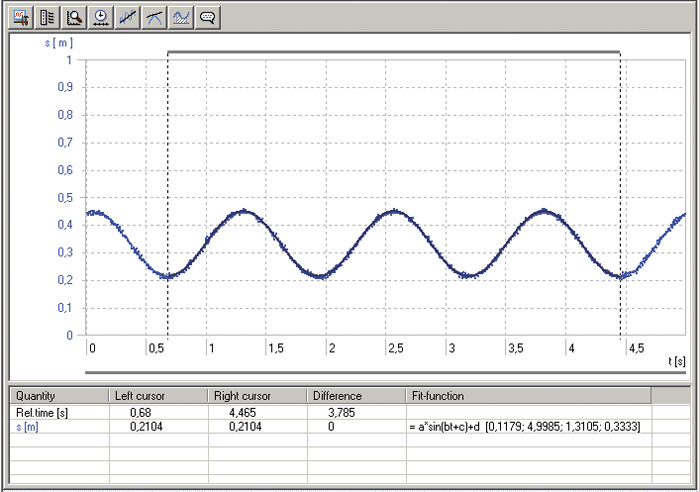Screen dimensions: 700x492
Task: Click the left dashed cursor line
Action: tap(167, 200)
